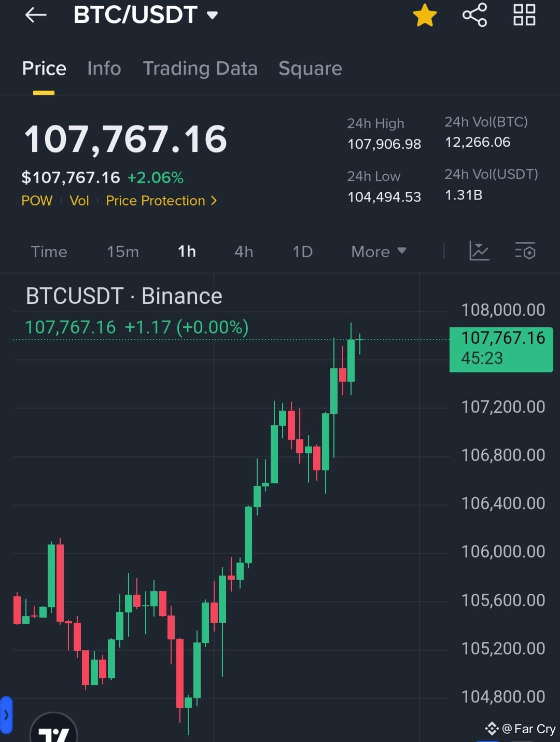The height and width of the screenshot is (742, 560).
Task: Open the Price Protection link
Action: click(x=161, y=201)
